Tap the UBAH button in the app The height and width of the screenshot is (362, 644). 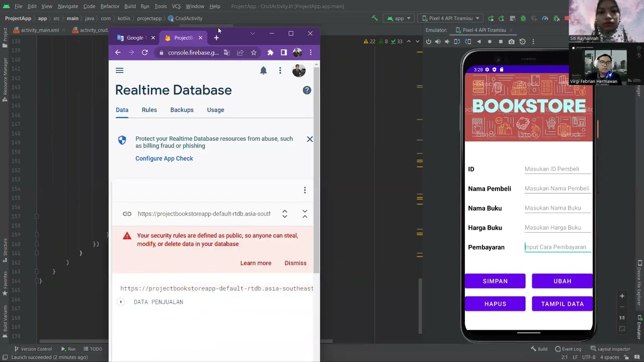point(562,281)
